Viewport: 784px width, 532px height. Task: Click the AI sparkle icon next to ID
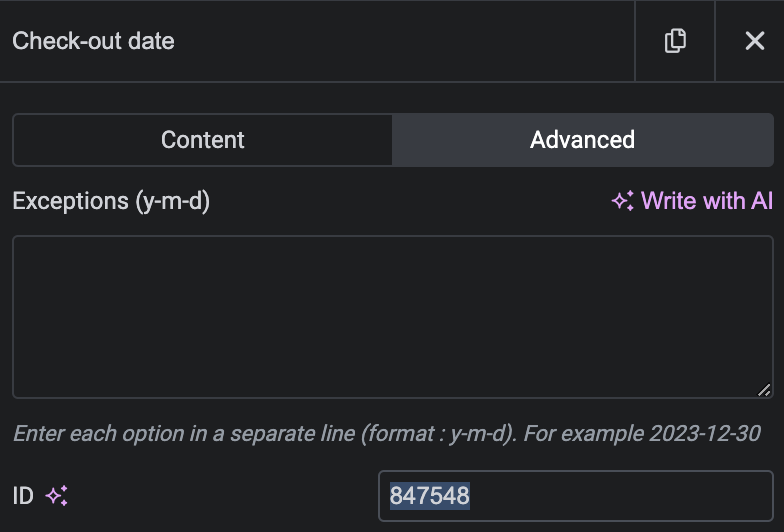tap(56, 496)
